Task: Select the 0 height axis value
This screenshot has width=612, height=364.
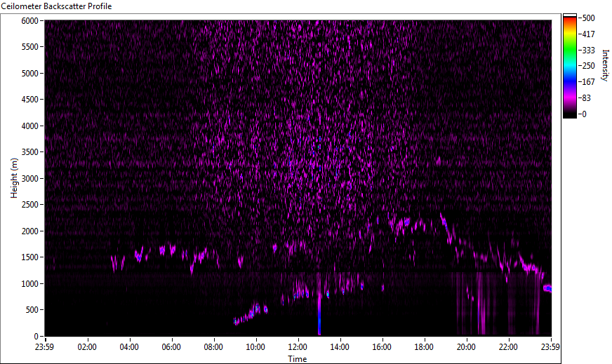Action: [36, 337]
